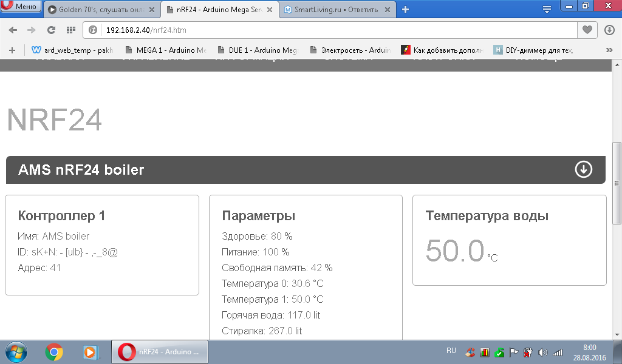Open MEGA 1 bookmark

[x=165, y=50]
